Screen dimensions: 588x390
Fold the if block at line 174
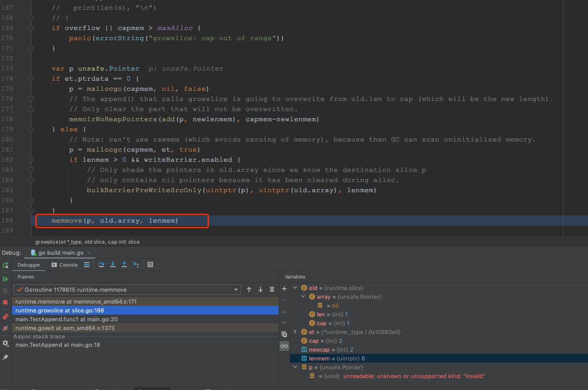(x=31, y=79)
